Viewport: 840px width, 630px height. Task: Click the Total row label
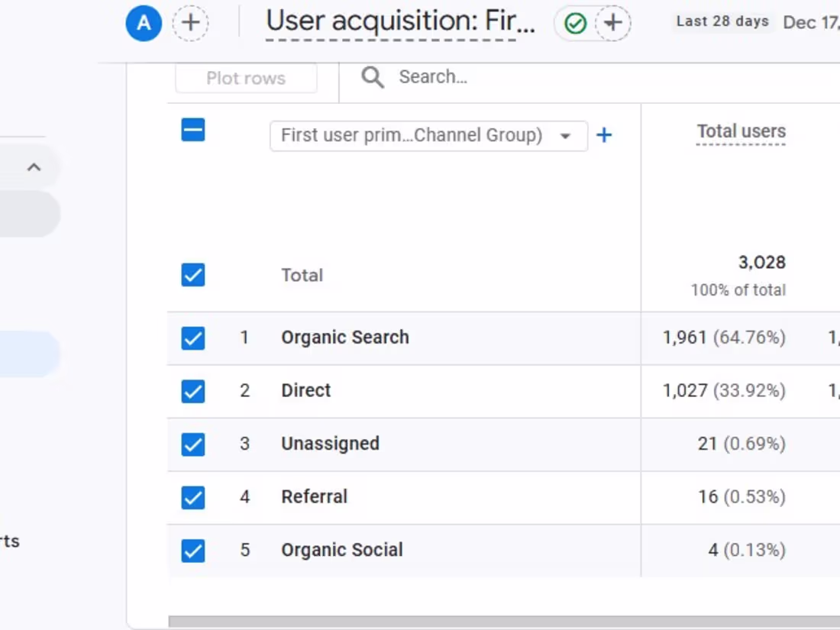click(302, 276)
